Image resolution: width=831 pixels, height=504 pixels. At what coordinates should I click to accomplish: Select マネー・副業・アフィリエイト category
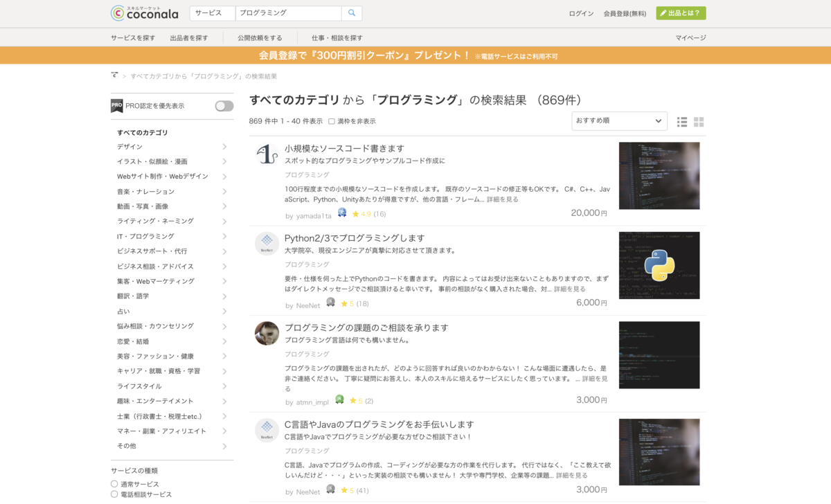click(x=161, y=431)
